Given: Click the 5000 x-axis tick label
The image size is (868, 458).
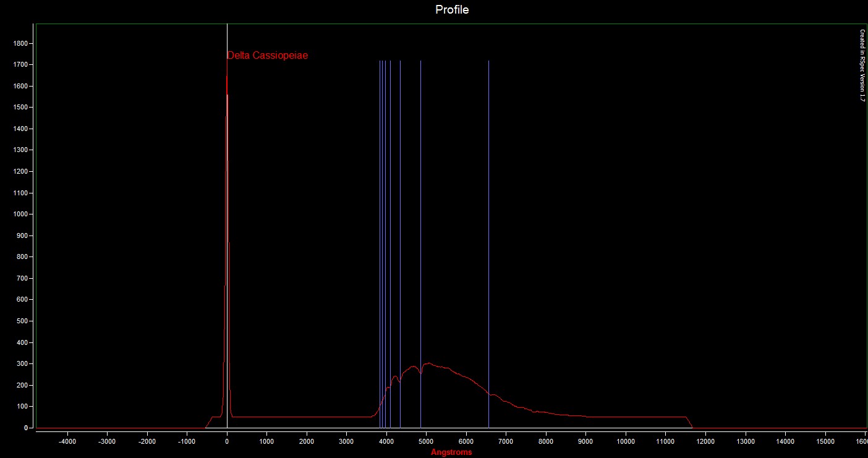Looking at the screenshot, I should click(427, 441).
